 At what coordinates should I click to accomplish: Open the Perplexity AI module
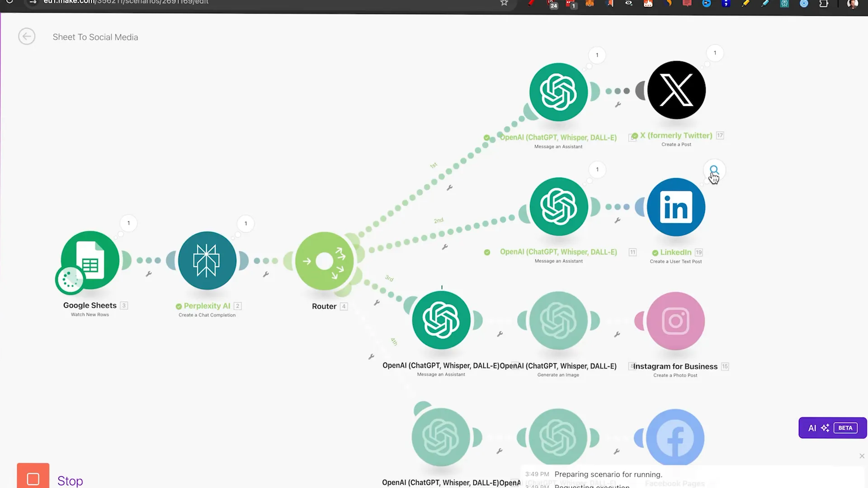(207, 261)
